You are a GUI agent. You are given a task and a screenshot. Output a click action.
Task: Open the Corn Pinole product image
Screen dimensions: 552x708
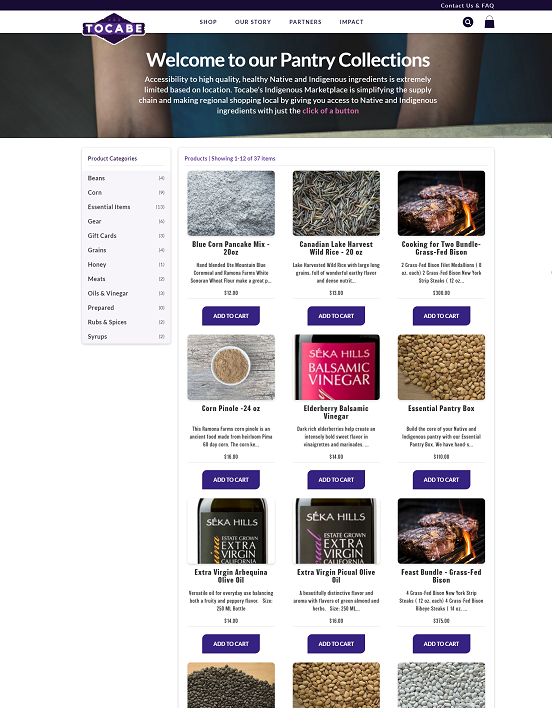pos(231,367)
